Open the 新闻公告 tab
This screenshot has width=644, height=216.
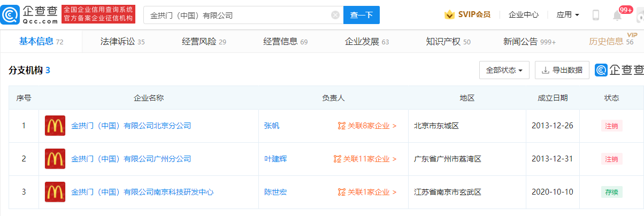[530, 41]
